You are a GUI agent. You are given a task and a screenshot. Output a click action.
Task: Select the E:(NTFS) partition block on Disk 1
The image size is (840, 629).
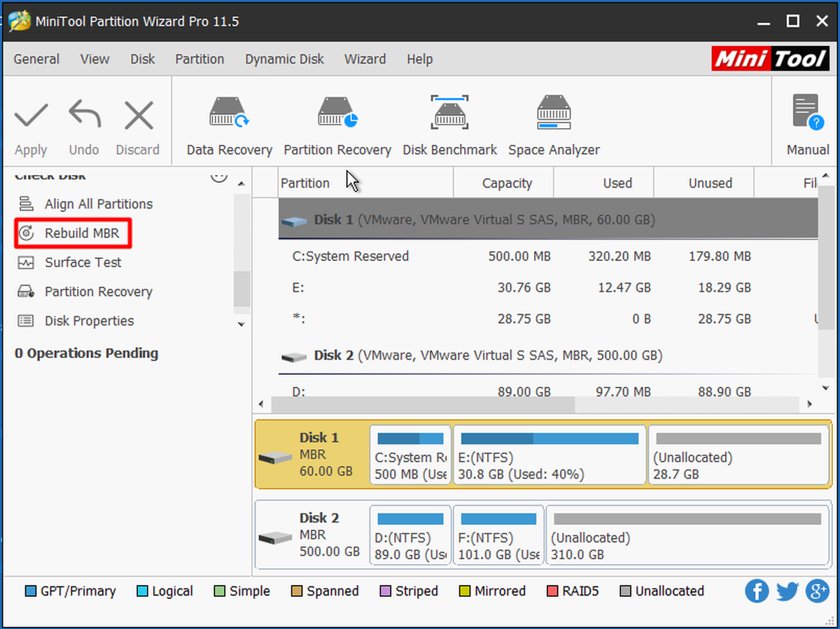click(x=549, y=455)
